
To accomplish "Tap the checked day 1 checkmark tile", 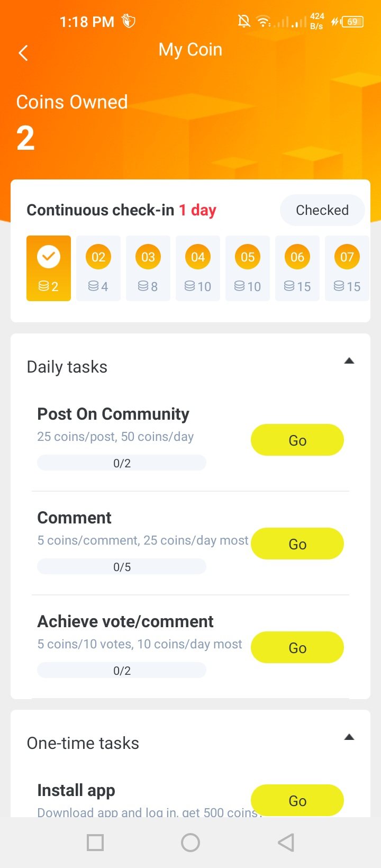I will pos(49,268).
